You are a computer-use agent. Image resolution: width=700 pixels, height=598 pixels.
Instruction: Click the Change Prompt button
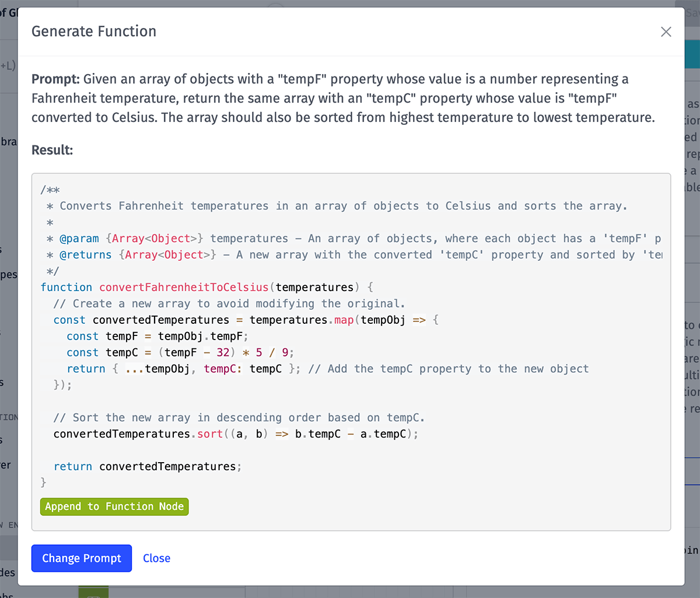(x=81, y=558)
